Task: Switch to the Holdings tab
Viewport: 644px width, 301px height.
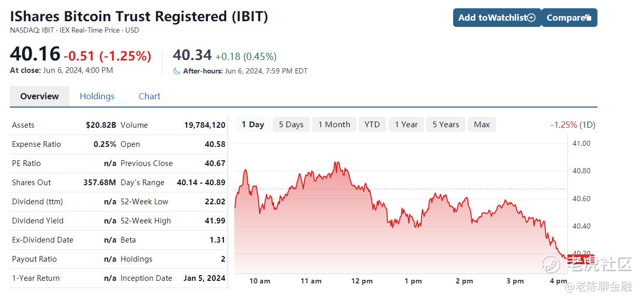Action: [x=97, y=96]
